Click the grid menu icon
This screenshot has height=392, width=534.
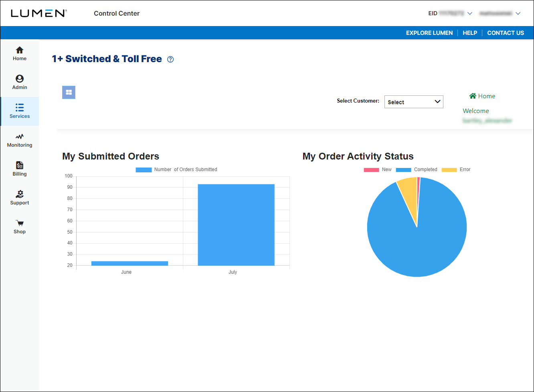pos(69,93)
